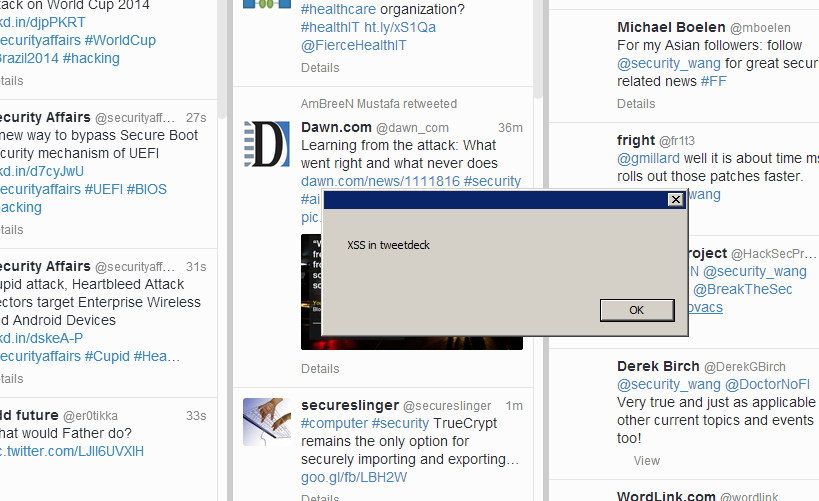Viewport: 819px width, 501px height.
Task: Click the 31s timestamp on Security Affairs tweet
Action: pos(196,267)
